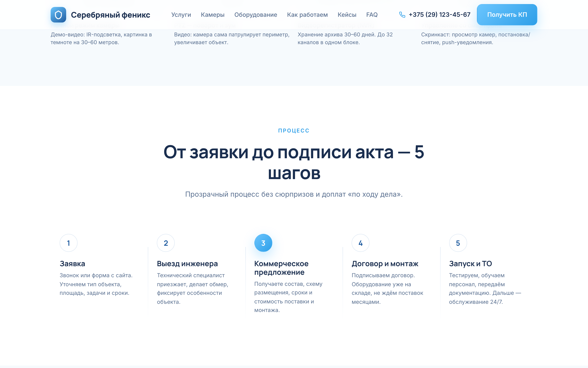This screenshot has height=368, width=588.
Task: Select step circle number 5
Action: [x=458, y=243]
